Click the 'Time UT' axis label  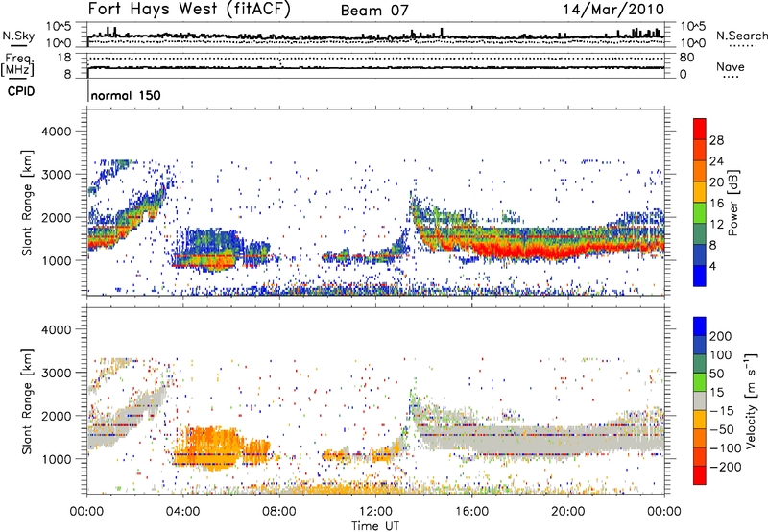(x=375, y=525)
